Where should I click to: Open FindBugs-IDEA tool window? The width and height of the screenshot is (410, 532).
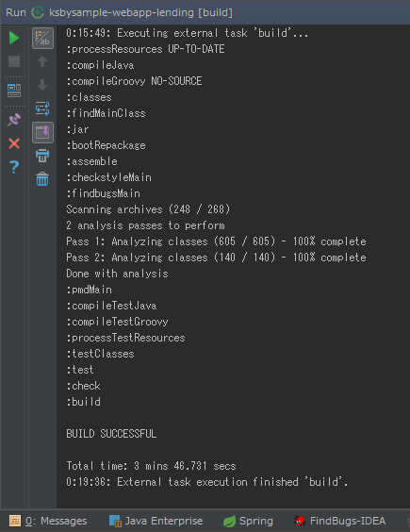point(339,521)
